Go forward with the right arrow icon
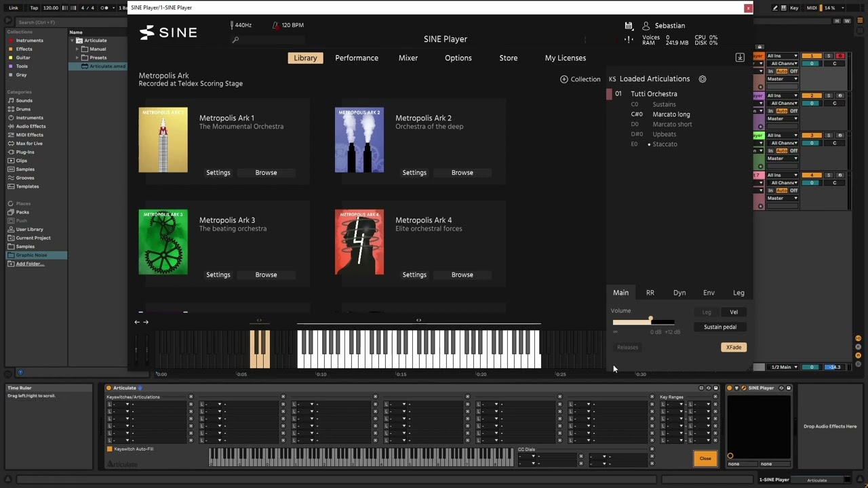This screenshot has height=488, width=868. point(146,322)
